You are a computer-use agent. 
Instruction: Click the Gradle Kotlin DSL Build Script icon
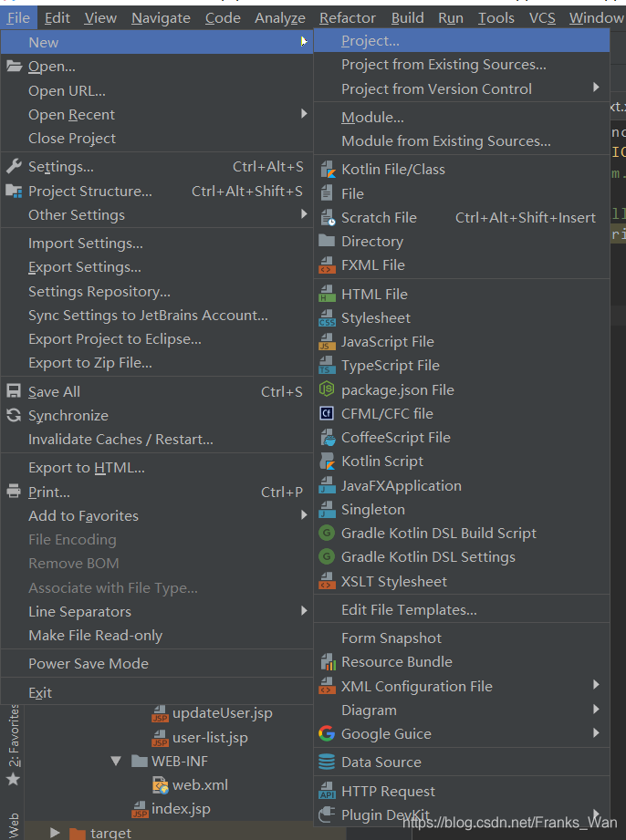pyautogui.click(x=327, y=533)
